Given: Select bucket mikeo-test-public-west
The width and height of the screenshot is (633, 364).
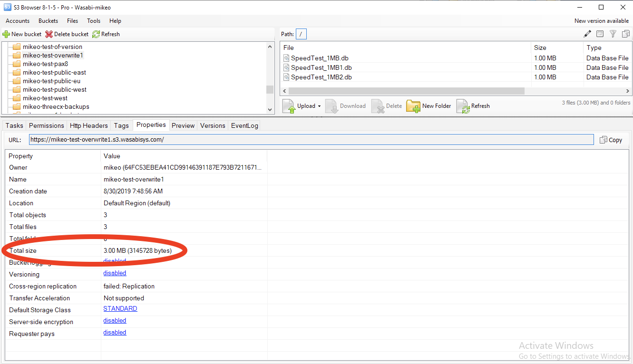Looking at the screenshot, I should 55,89.
